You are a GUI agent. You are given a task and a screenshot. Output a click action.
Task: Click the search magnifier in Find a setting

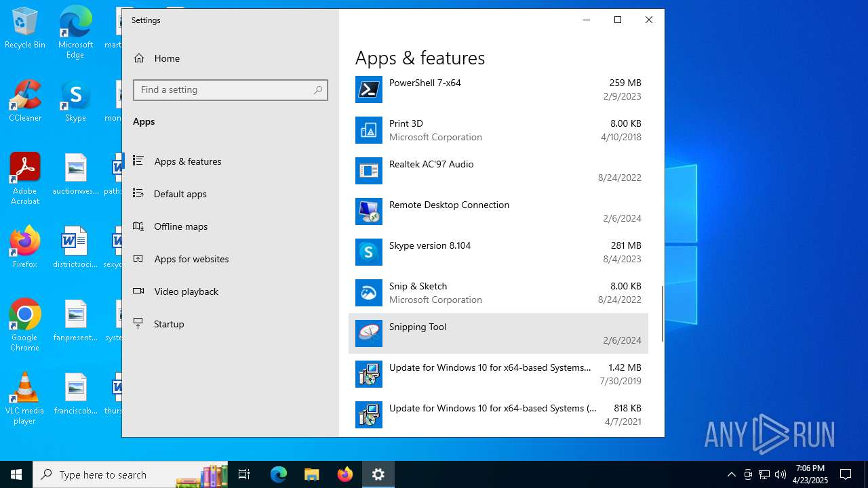(318, 90)
